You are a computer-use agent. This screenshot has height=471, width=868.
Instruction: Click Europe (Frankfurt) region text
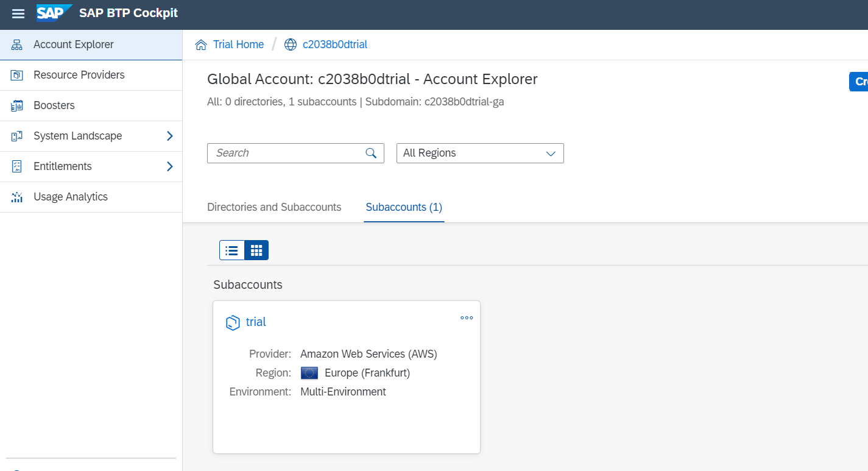367,373
